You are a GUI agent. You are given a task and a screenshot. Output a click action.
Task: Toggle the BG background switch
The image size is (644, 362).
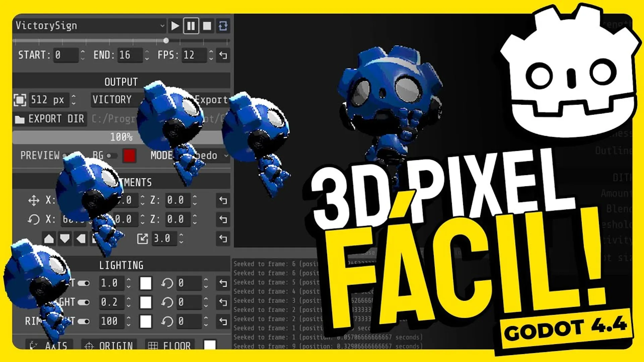point(112,156)
